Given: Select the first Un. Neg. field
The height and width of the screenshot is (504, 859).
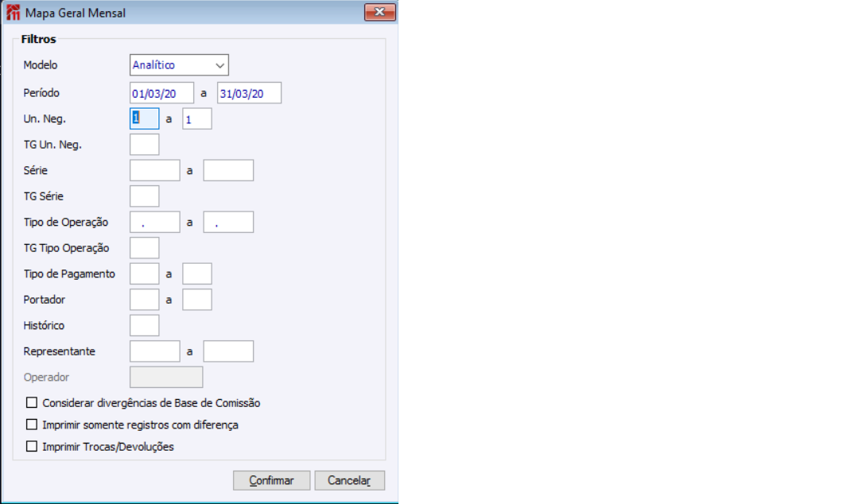Looking at the screenshot, I should (145, 119).
